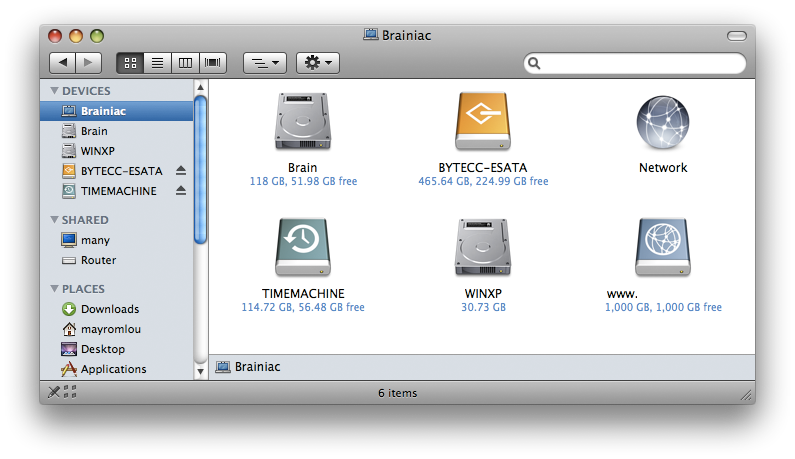The image size is (795, 459).
Task: Select TIMEMACHINE in the sidebar
Action: (x=117, y=191)
